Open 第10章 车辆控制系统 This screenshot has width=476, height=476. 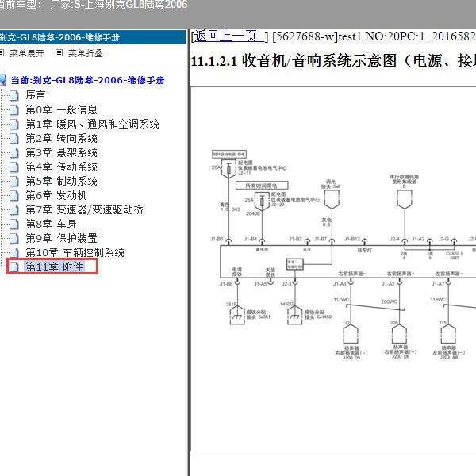tap(75, 252)
